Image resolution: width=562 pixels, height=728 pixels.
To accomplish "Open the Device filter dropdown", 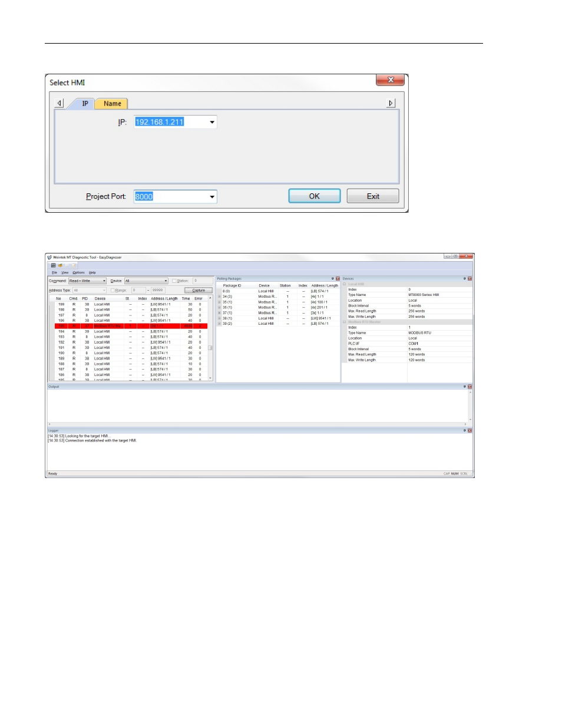I will pos(146,281).
